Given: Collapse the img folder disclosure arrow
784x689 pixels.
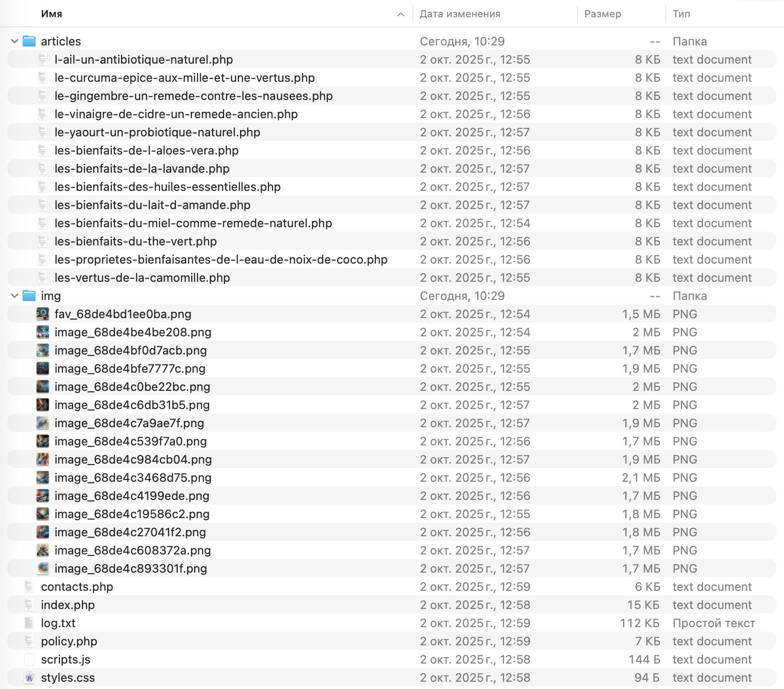Looking at the screenshot, I should tap(15, 296).
